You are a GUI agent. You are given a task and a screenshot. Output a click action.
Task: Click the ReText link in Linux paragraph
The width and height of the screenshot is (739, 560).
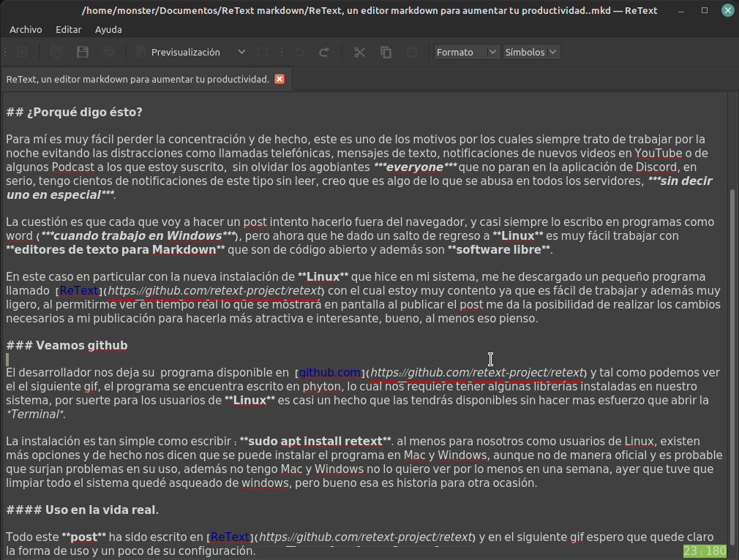(79, 290)
